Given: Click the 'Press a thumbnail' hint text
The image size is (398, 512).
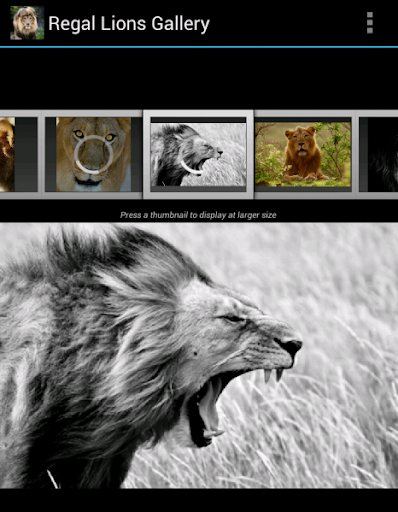Looking at the screenshot, I should pyautogui.click(x=198, y=215).
